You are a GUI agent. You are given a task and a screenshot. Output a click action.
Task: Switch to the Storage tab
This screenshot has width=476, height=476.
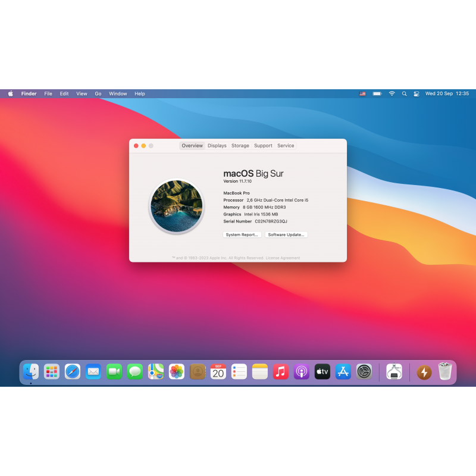click(240, 146)
